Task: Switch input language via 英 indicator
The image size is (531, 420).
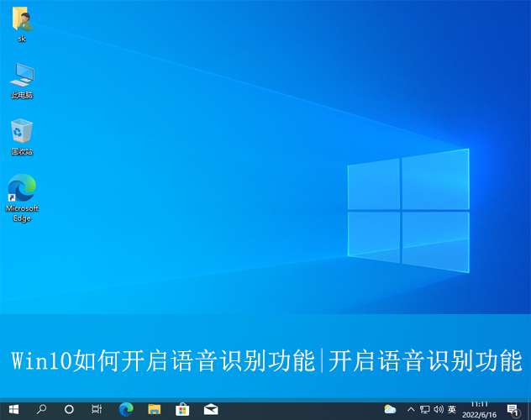Action: tap(452, 409)
